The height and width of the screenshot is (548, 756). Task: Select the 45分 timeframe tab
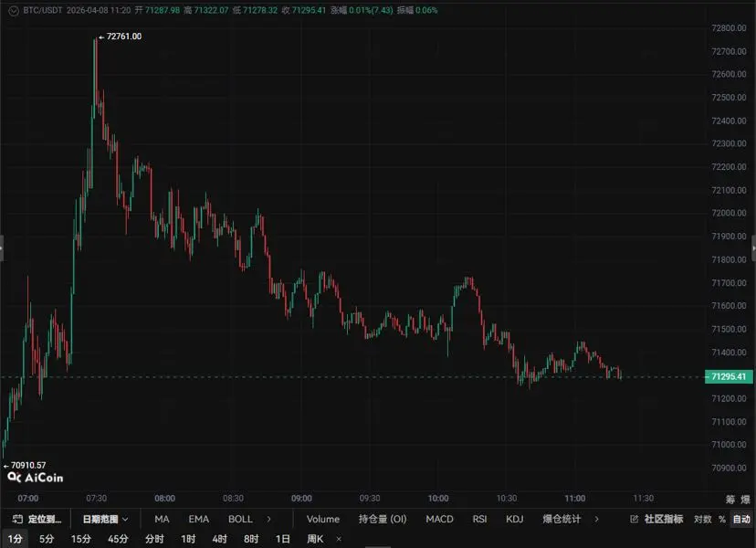118,539
